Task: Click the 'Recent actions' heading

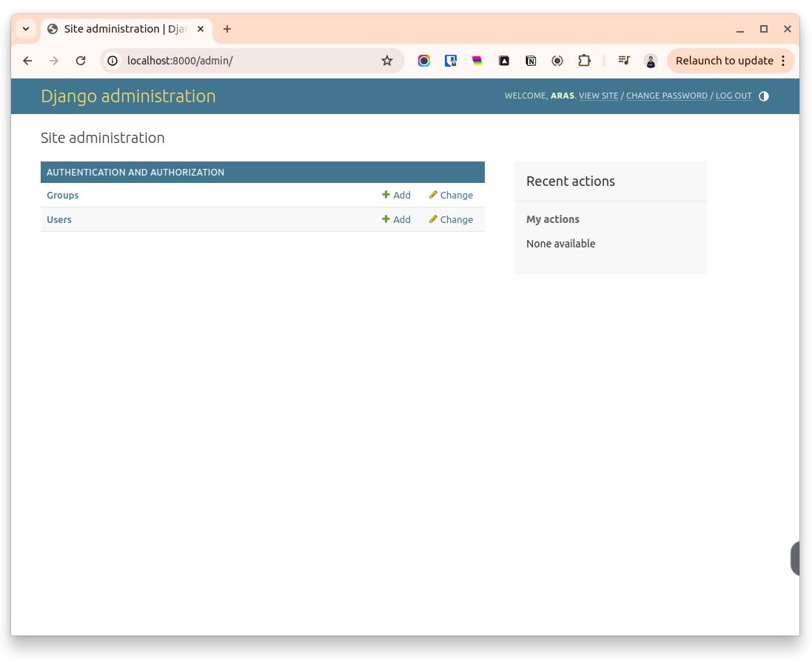Action: [570, 181]
